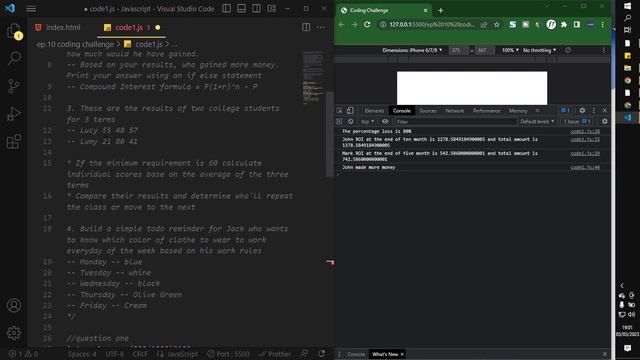The width and height of the screenshot is (640, 360).
Task: Click Spaces: 4 in status bar
Action: pyautogui.click(x=82, y=354)
